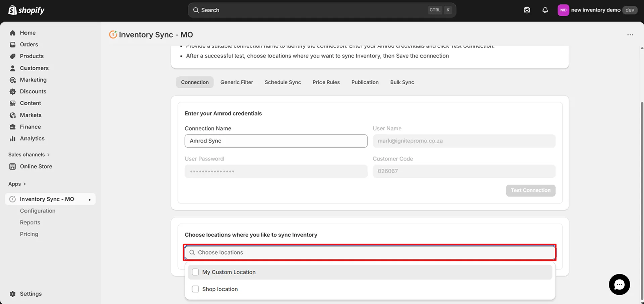Image resolution: width=644 pixels, height=304 pixels.
Task: Toggle the Inventory Sync - MO pinned indicator
Action: pyautogui.click(x=89, y=199)
